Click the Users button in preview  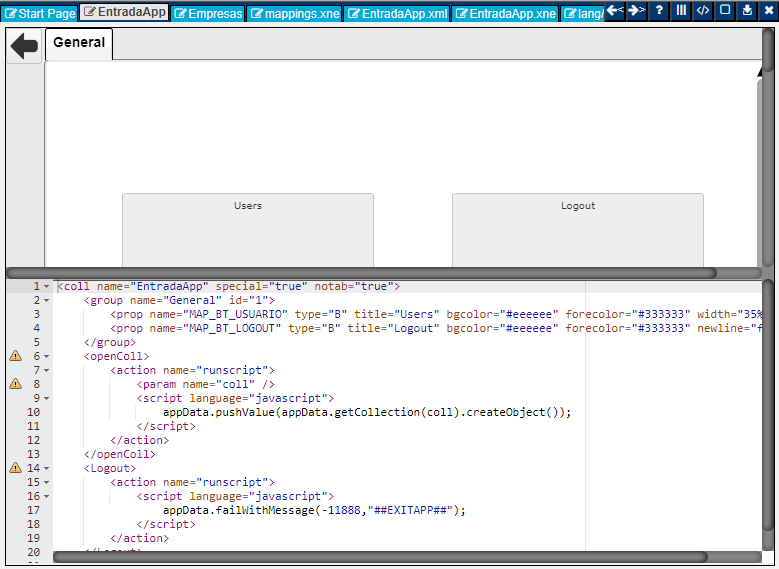(248, 230)
